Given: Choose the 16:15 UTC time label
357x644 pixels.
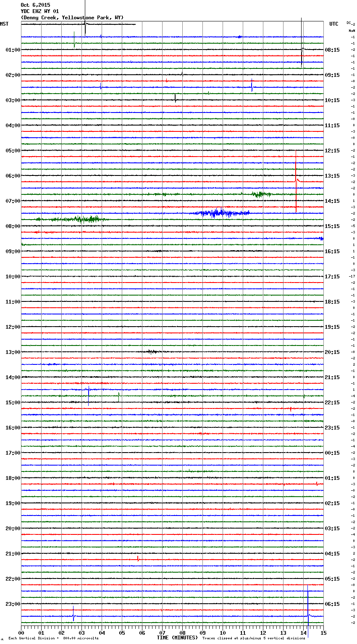Looking at the screenshot, I should (332, 251).
